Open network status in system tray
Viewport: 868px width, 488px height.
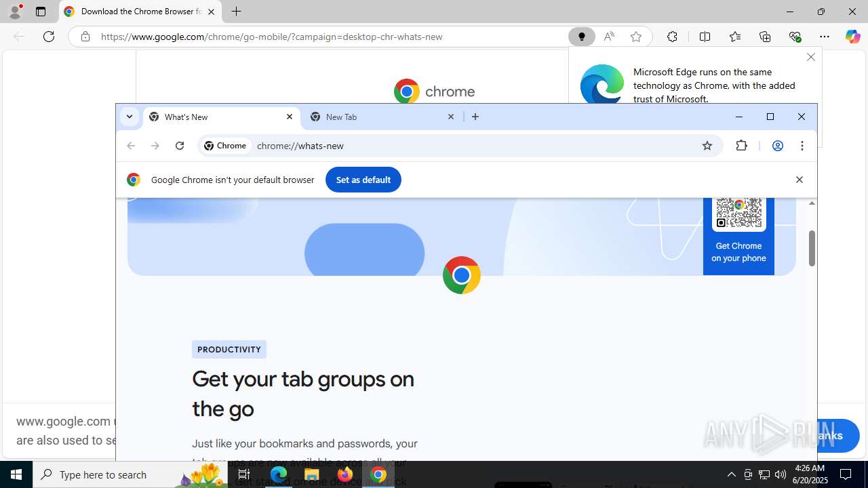(x=764, y=474)
